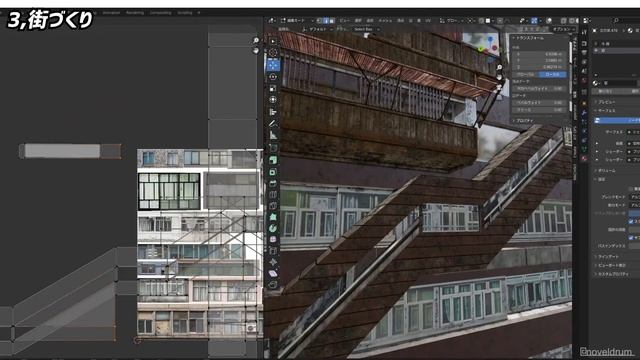Select the Measure ruler tool

coord(273,135)
